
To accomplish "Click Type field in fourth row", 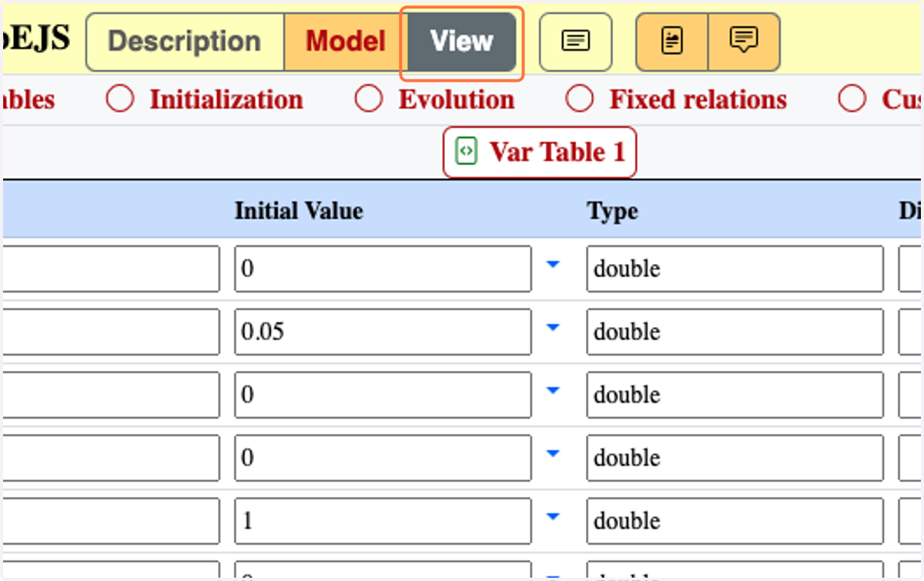I will [x=735, y=458].
